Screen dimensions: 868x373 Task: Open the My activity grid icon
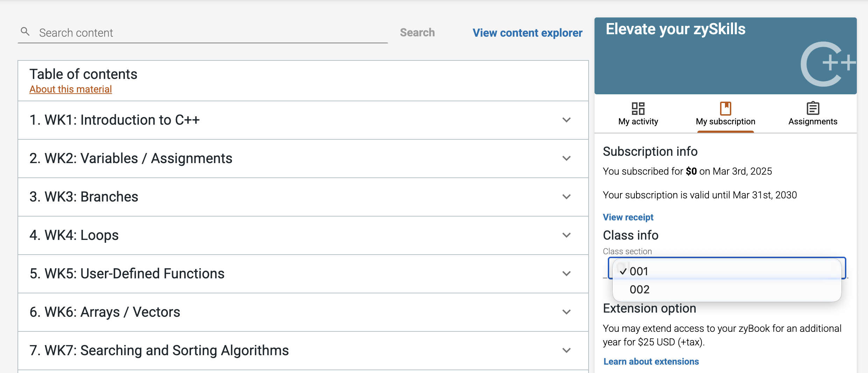[x=638, y=108]
